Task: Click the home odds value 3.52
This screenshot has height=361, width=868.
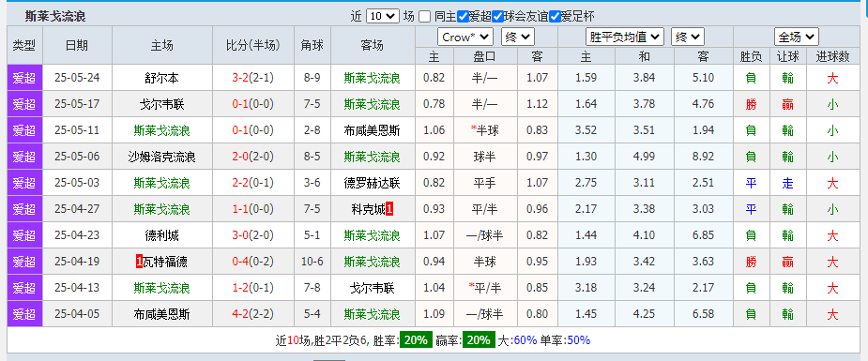Action: [x=586, y=130]
